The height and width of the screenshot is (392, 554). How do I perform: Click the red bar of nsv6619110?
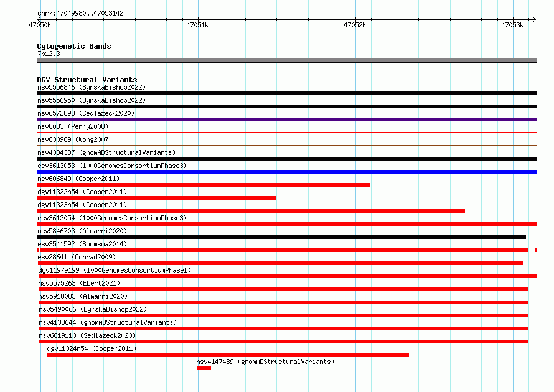[283, 342]
